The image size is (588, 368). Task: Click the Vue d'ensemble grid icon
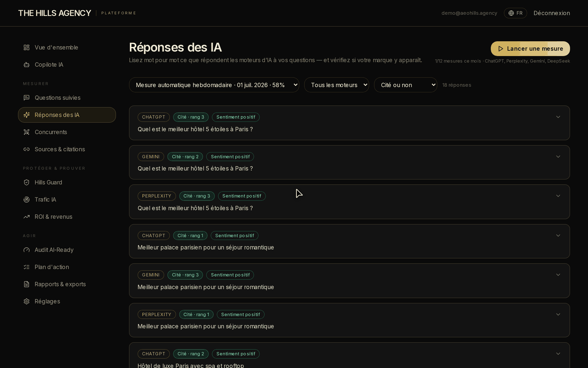pyautogui.click(x=27, y=47)
